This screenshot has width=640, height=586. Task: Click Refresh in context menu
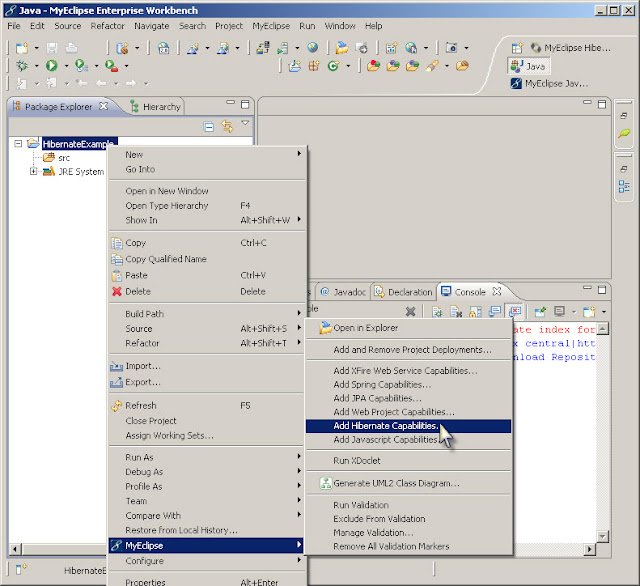[207, 406]
